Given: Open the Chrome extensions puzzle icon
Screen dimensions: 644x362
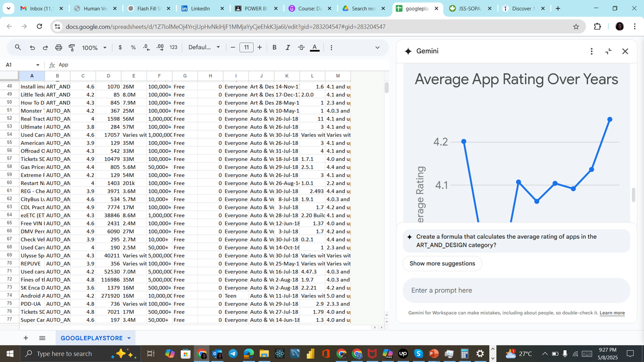Looking at the screenshot, I should point(598,26).
